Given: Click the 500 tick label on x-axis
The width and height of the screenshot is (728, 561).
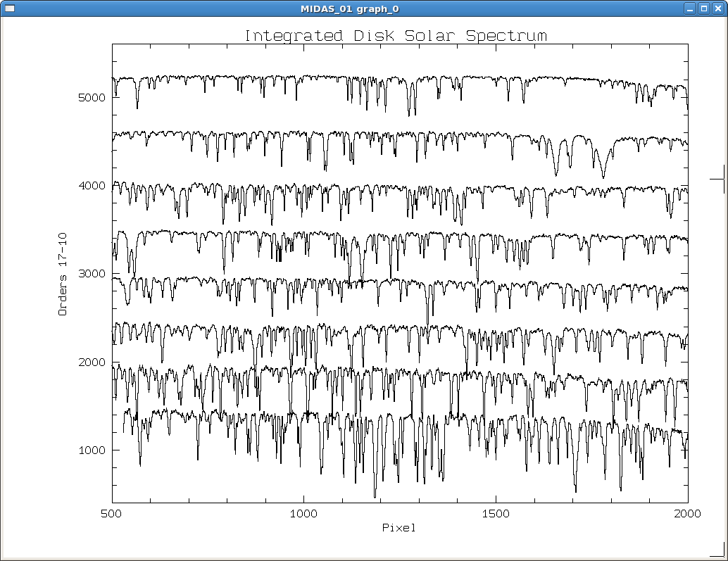Looking at the screenshot, I should point(113,513).
